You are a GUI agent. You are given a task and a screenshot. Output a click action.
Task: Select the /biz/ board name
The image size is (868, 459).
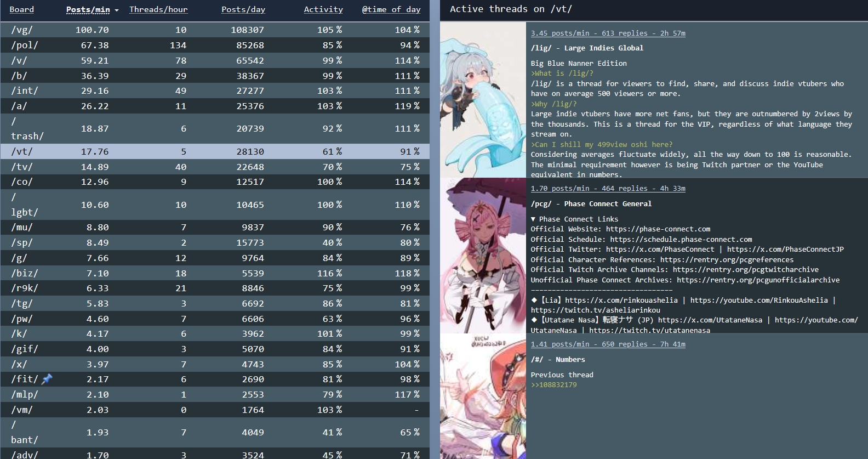[25, 273]
